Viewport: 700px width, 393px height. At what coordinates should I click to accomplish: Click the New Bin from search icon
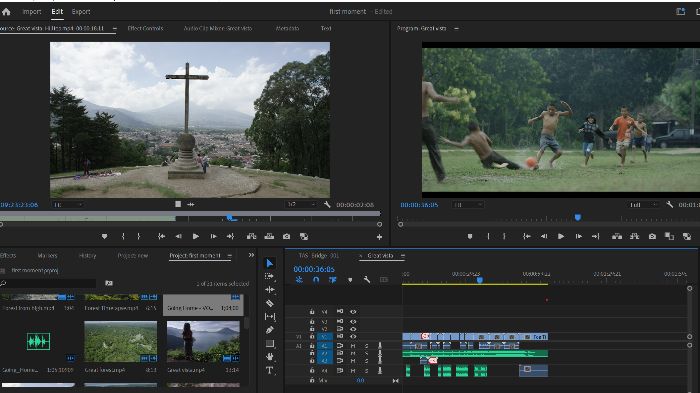pyautogui.click(x=109, y=283)
